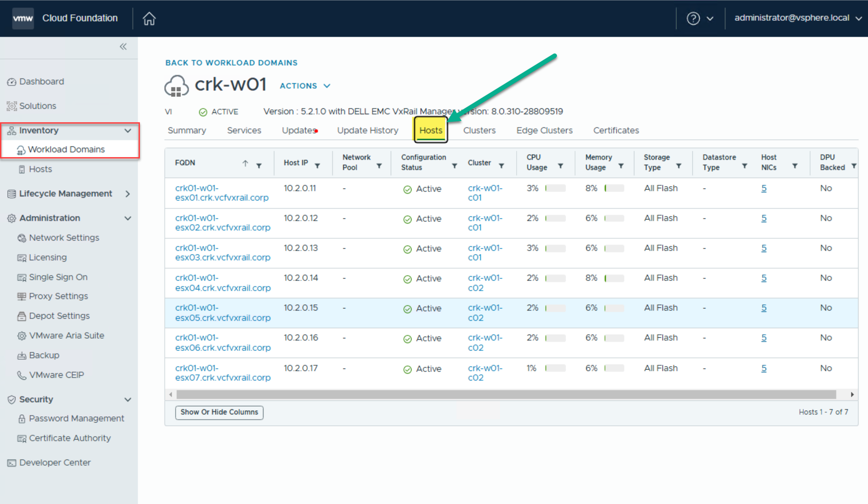Collapse the Administration section
868x504 pixels.
tap(128, 218)
